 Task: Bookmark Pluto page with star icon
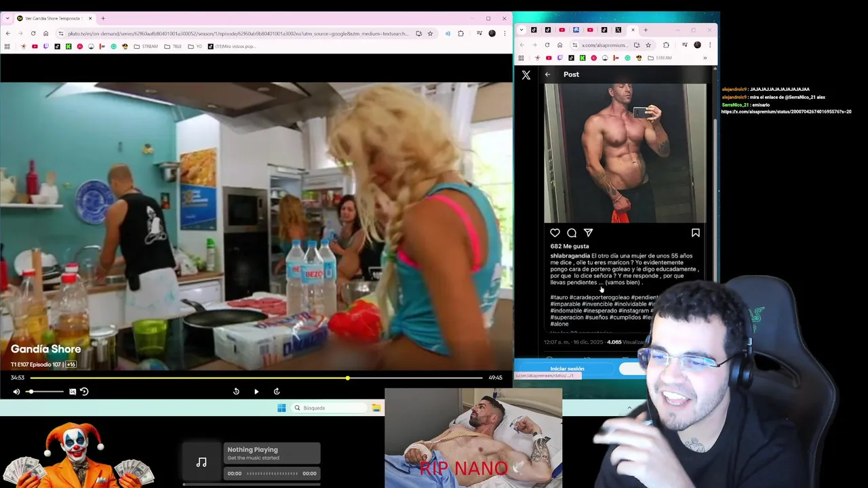click(430, 33)
